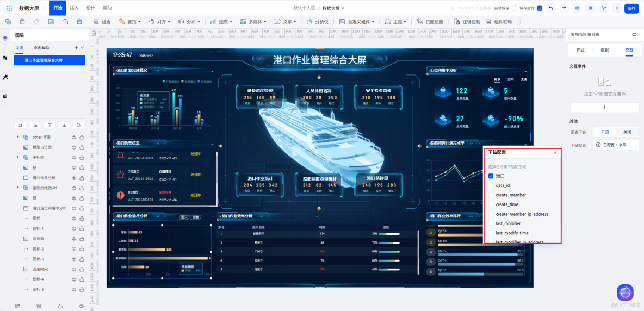Open the 分布 distribute dropdown
644x311 pixels.
coord(189,22)
